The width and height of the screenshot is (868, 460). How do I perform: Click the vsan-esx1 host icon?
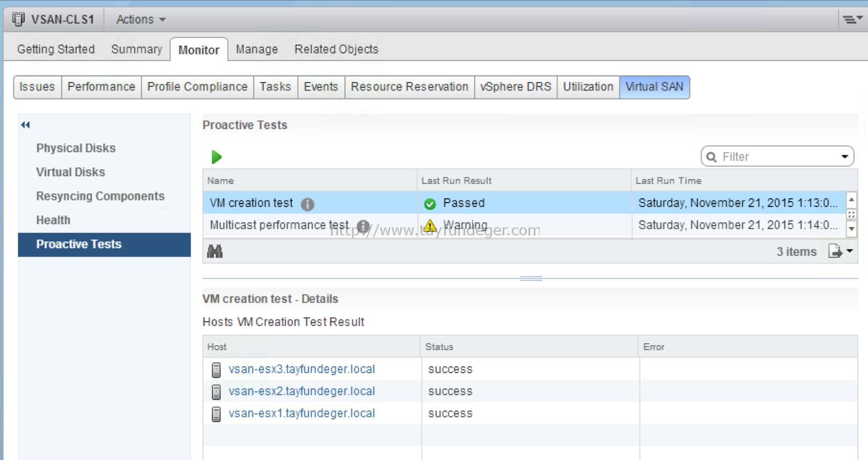click(x=216, y=414)
